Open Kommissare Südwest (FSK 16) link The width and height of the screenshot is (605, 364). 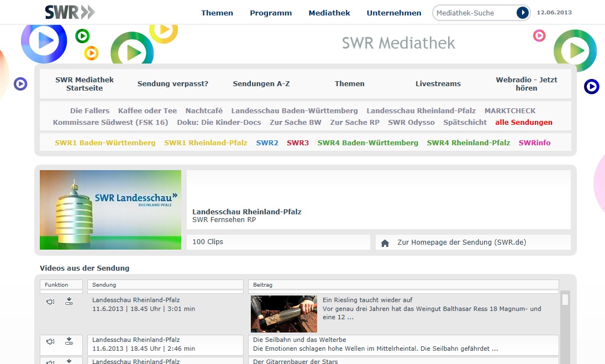(x=111, y=122)
